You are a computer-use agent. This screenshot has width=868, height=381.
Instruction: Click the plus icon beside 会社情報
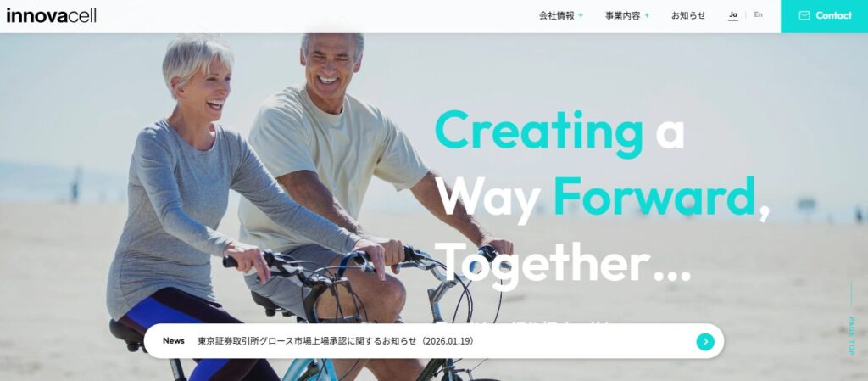click(x=581, y=15)
